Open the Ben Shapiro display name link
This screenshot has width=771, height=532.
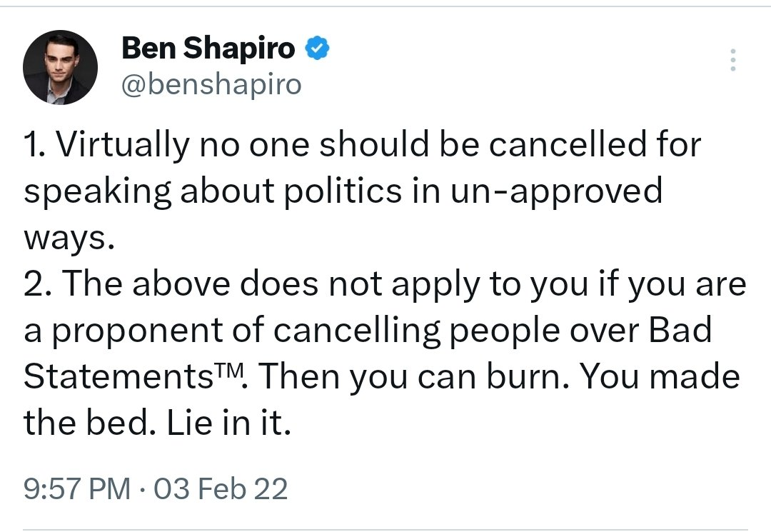click(208, 48)
